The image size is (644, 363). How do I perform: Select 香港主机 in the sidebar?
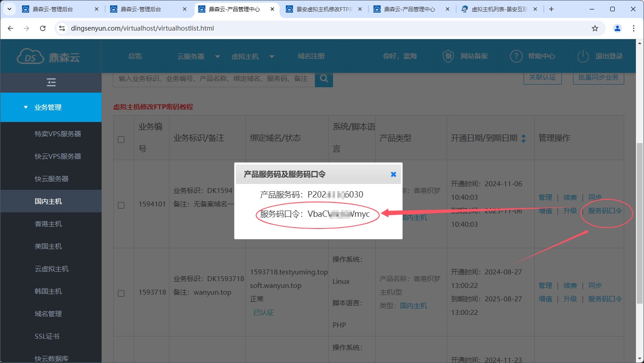tap(49, 224)
